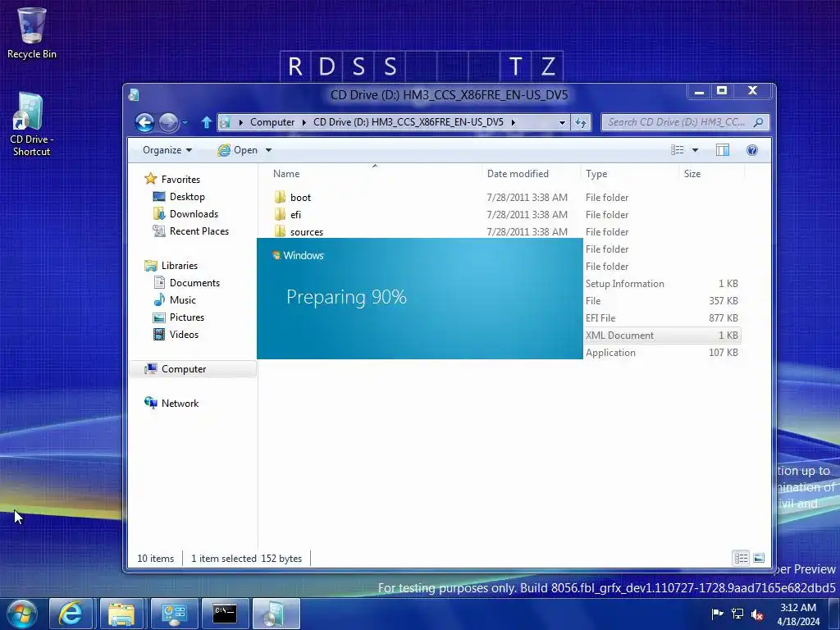Expand the Open button dropdown arrow
840x630 pixels.
pyautogui.click(x=268, y=150)
